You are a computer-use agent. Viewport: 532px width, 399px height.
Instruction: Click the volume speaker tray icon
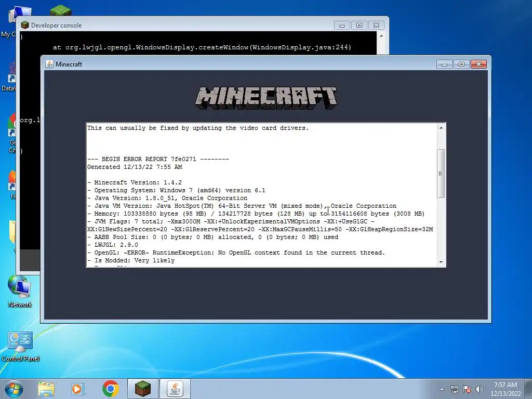tap(480, 389)
